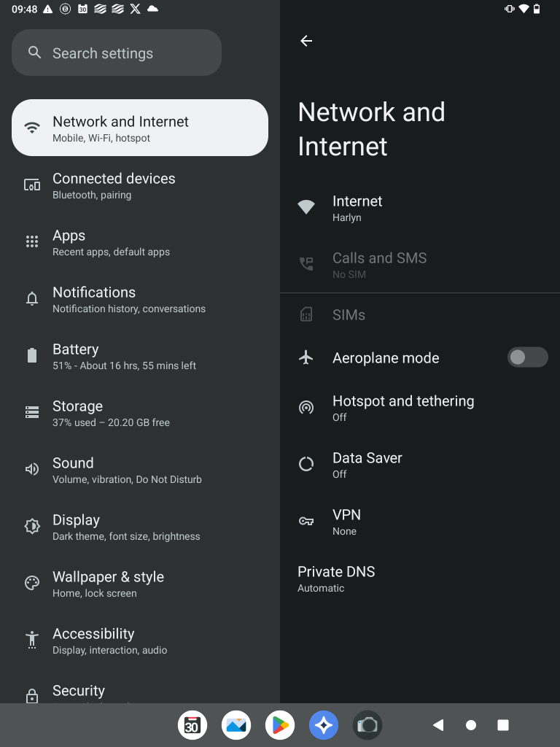The image size is (560, 747).
Task: Open Hotspot and tethering settings
Action: pos(402,408)
